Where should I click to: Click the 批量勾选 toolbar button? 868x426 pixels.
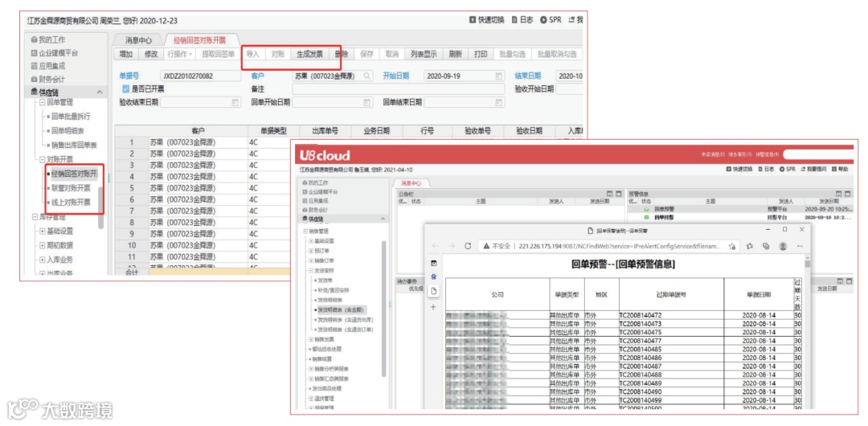512,55
